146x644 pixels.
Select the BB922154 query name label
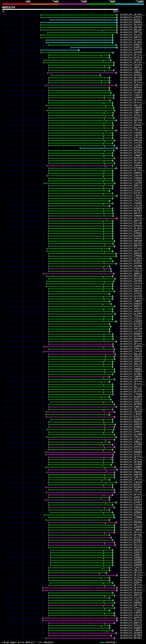click(x=8, y=8)
